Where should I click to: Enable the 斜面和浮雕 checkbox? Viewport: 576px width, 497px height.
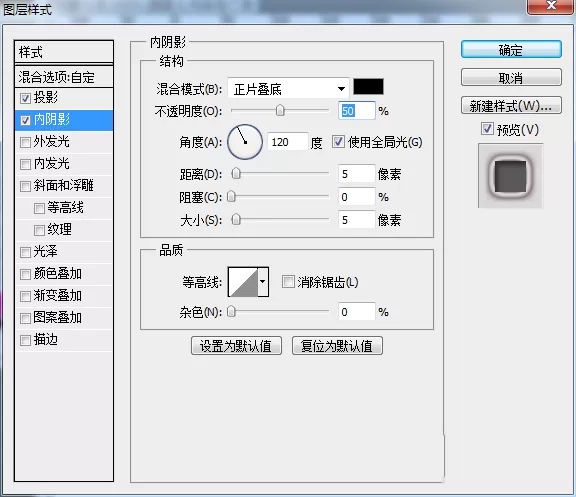(x=25, y=186)
